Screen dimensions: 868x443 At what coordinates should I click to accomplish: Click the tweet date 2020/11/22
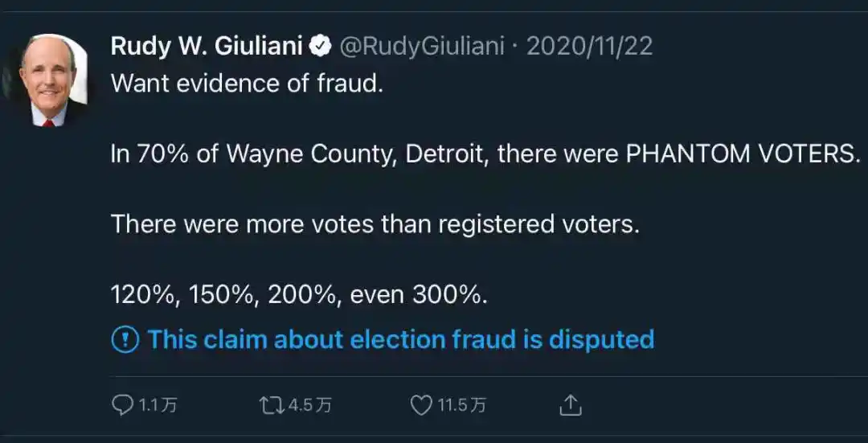pos(590,47)
